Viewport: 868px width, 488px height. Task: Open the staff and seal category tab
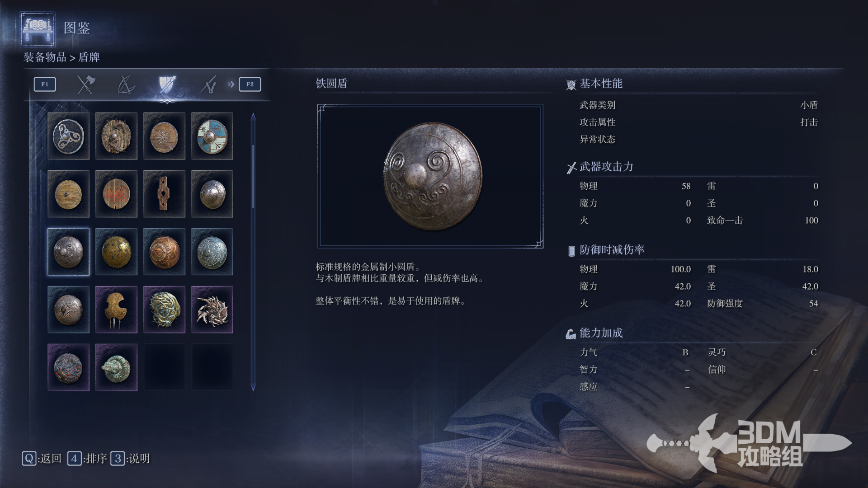click(x=208, y=84)
